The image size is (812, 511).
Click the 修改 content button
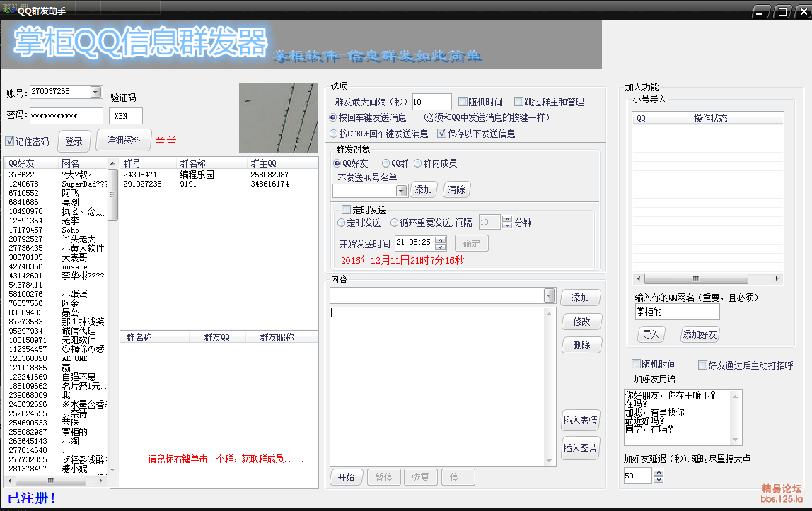(x=581, y=322)
